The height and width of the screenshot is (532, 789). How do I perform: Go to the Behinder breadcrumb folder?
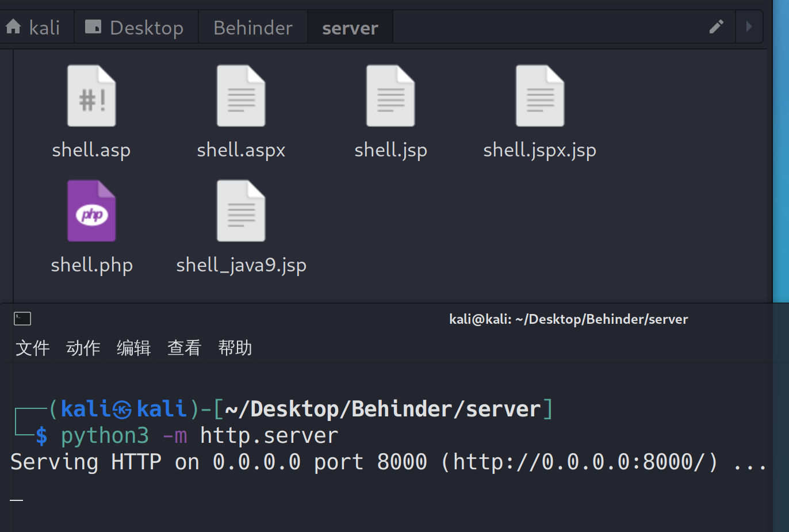253,28
